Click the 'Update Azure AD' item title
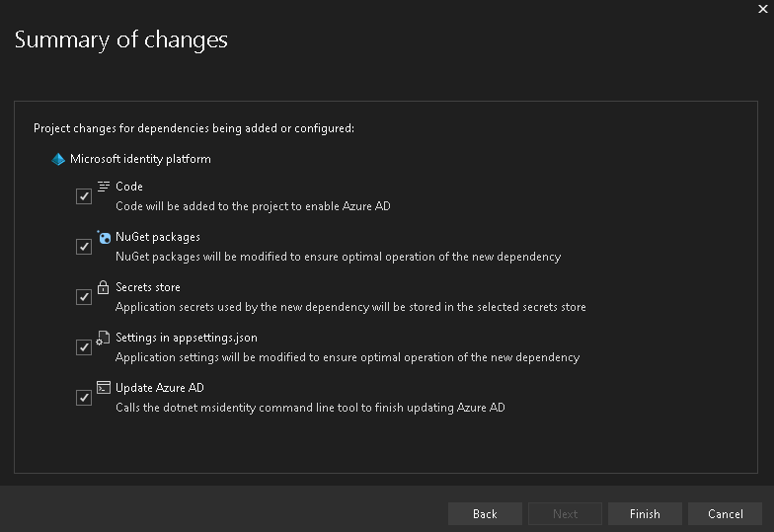Viewport: 774px width, 532px height. 160,388
